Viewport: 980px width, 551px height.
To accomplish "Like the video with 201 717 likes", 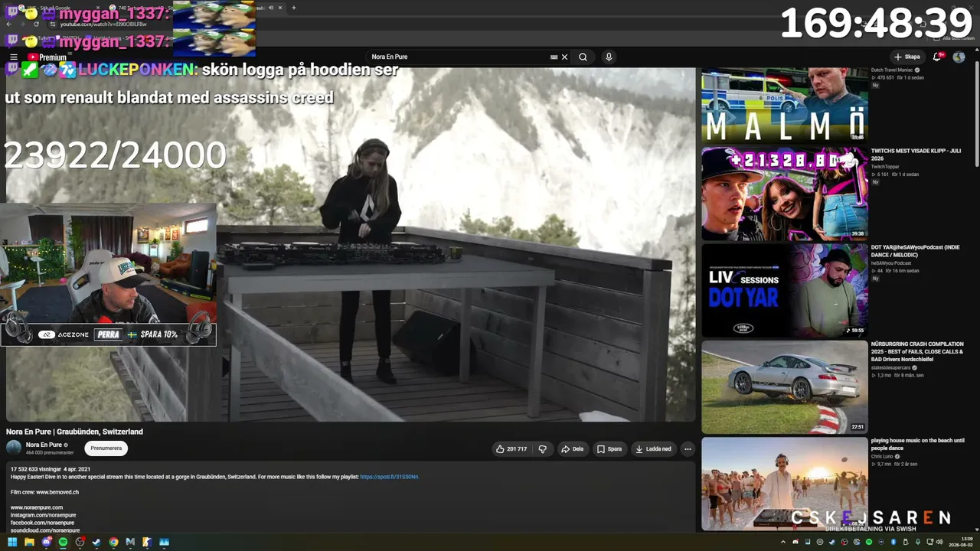I will tap(512, 449).
